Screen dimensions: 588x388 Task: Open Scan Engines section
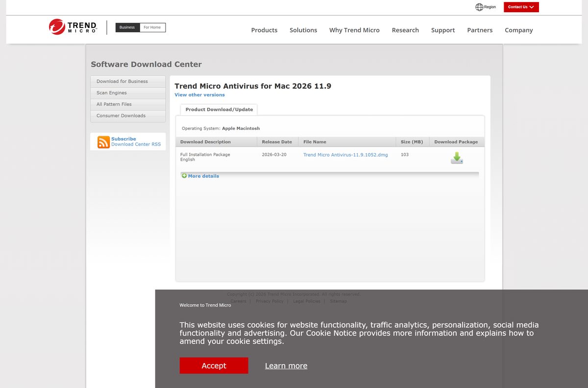pos(128,93)
